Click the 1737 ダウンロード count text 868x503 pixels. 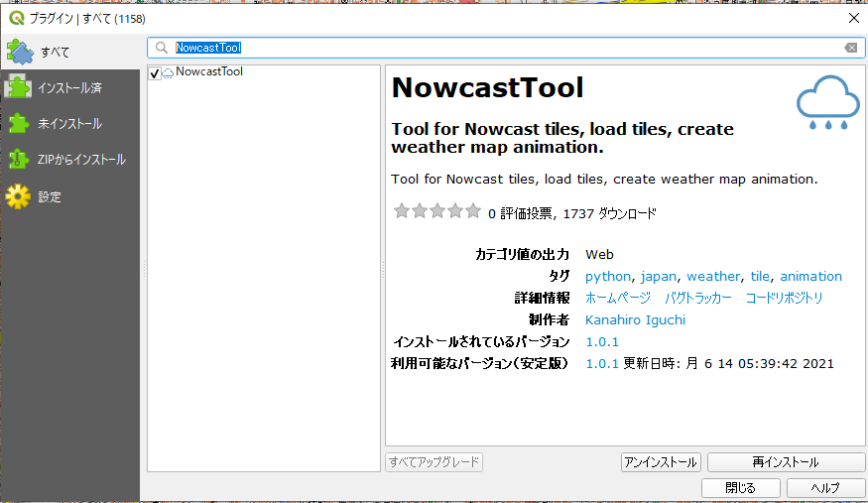tap(609, 213)
